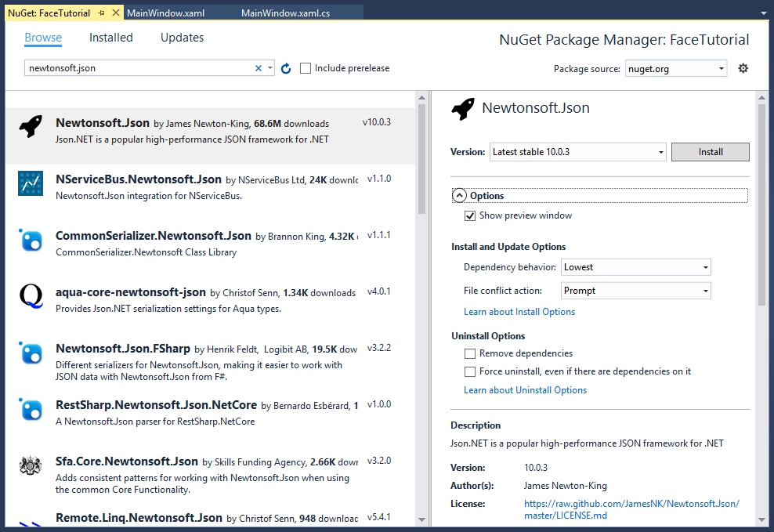Uncheck Show preview window
Screen dimensions: 774x532
[x=470, y=215]
